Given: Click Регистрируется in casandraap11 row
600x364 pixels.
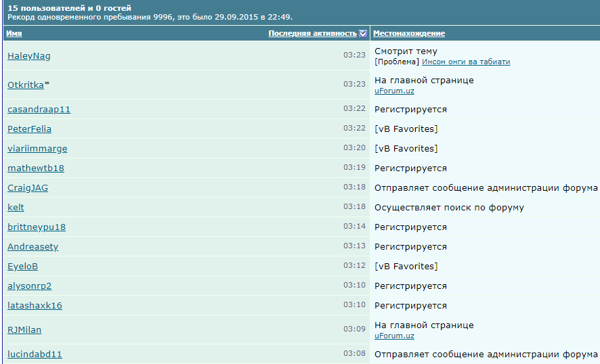Looking at the screenshot, I should click(x=410, y=110).
